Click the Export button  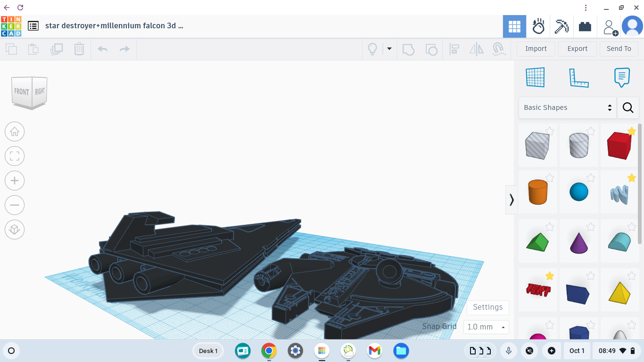click(x=578, y=49)
